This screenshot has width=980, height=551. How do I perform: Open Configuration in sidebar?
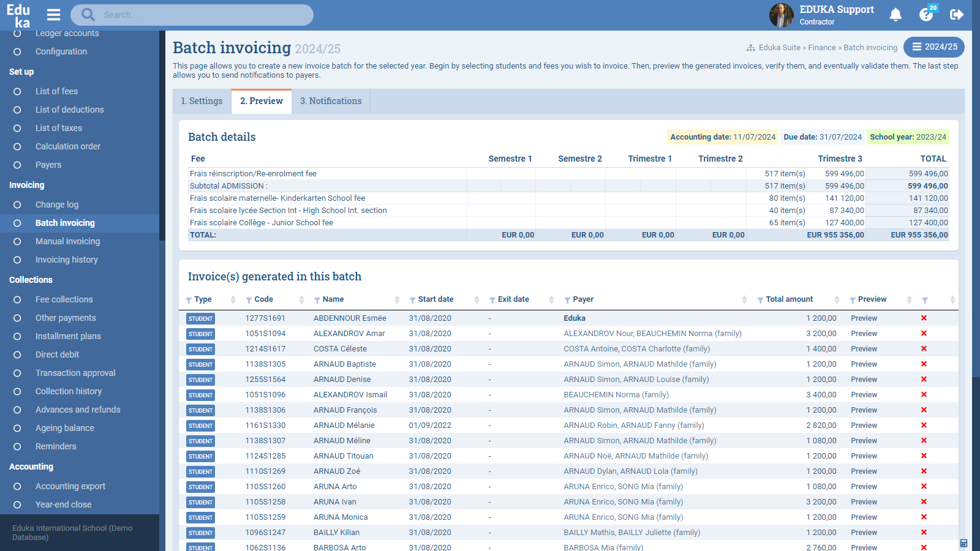61,51
